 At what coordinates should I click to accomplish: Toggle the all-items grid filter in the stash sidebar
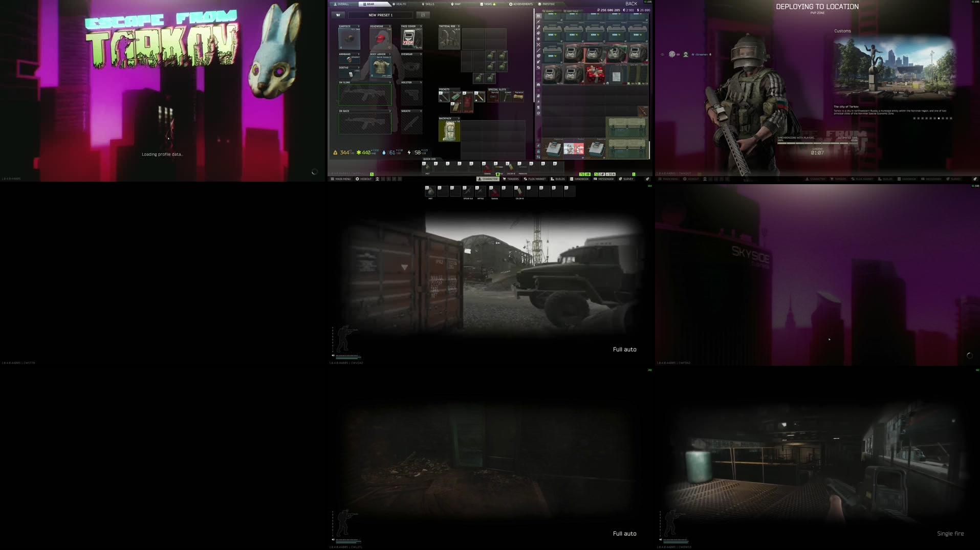click(538, 16)
